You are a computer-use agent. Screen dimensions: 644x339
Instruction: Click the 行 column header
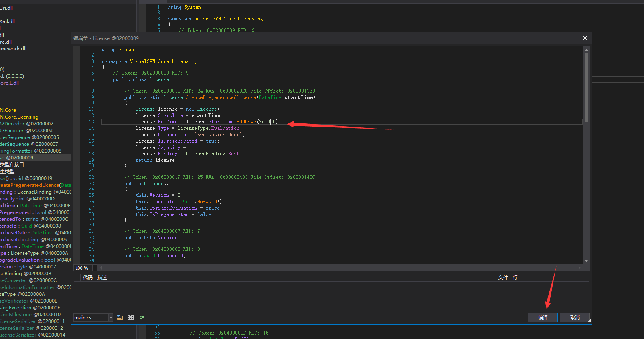click(515, 278)
